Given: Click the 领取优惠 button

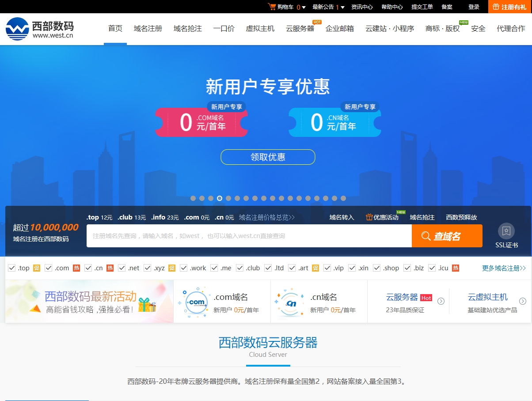Looking at the screenshot, I should pos(268,157).
